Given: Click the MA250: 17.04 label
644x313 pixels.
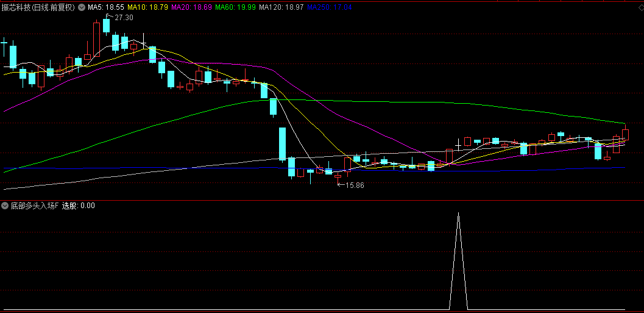Looking at the screenshot, I should (330, 7).
